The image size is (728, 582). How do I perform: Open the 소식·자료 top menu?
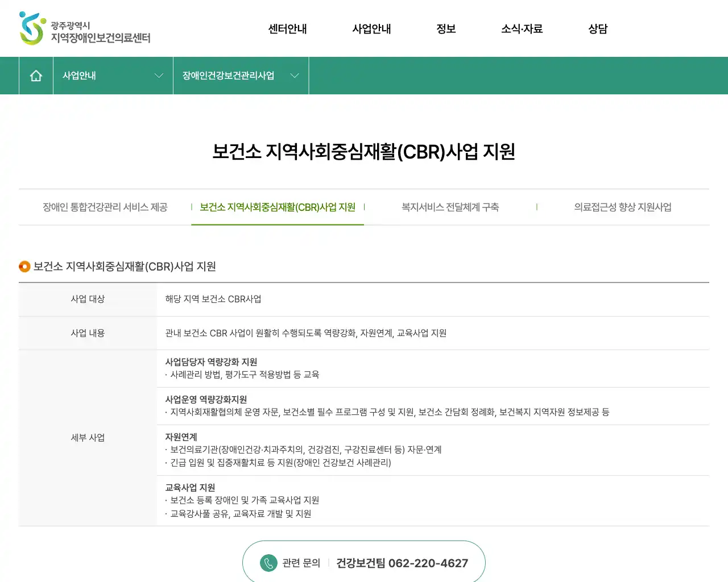coord(522,29)
